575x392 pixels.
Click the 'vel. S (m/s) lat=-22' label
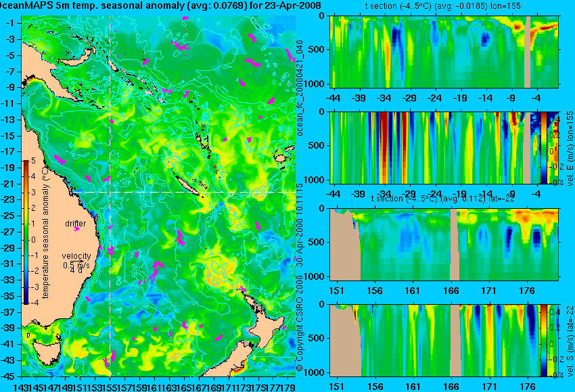point(570,341)
